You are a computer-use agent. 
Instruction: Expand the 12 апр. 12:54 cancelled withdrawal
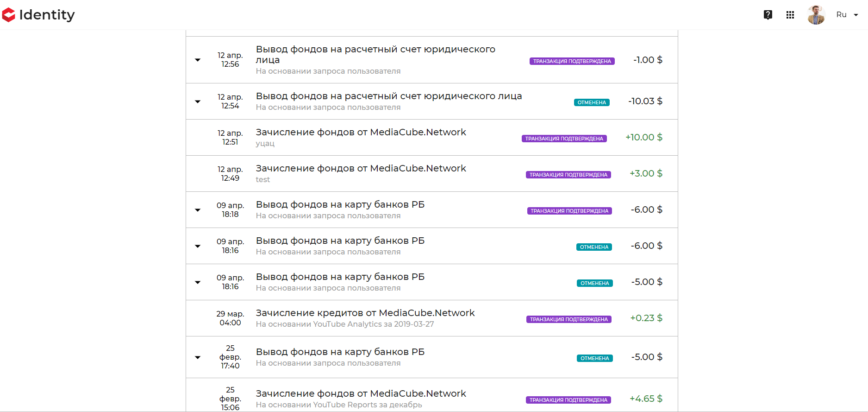tap(198, 101)
